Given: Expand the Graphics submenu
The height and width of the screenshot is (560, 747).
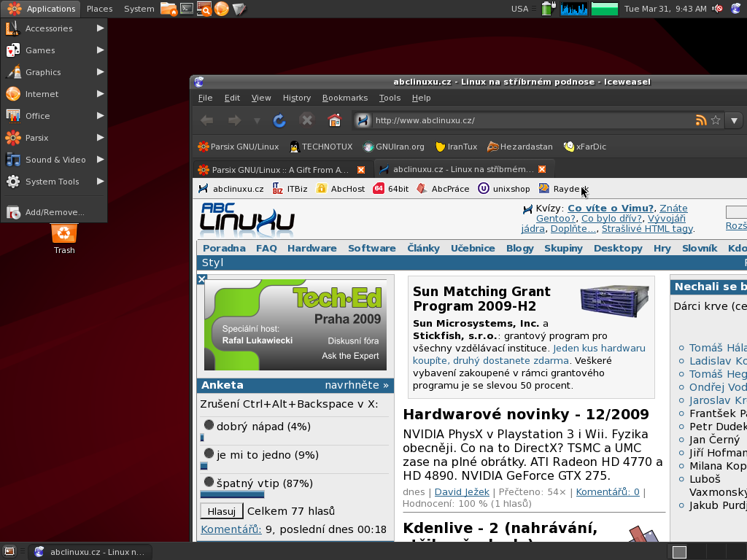Looking at the screenshot, I should (x=54, y=72).
